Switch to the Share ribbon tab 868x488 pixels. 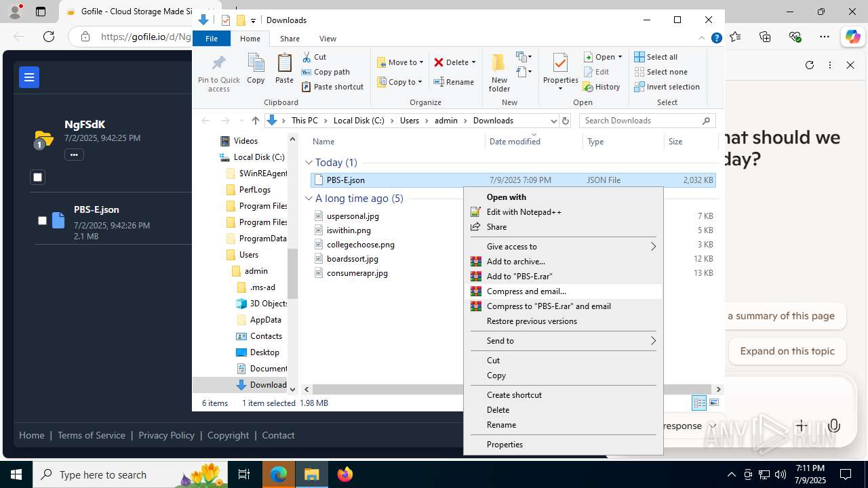pos(290,39)
